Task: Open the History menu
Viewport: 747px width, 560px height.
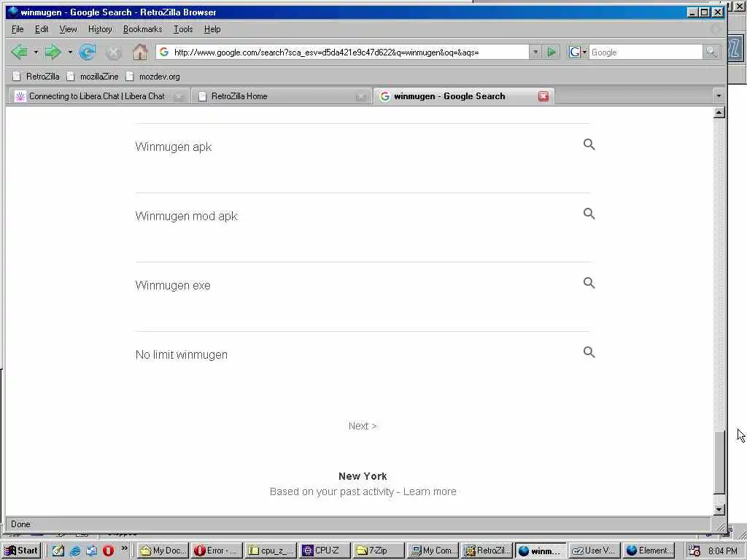Action: pos(100,29)
